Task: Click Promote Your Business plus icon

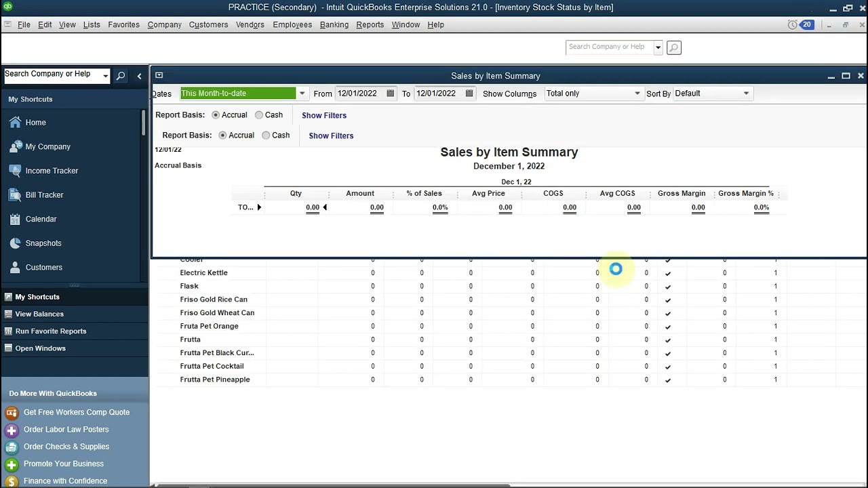Action: point(12,464)
